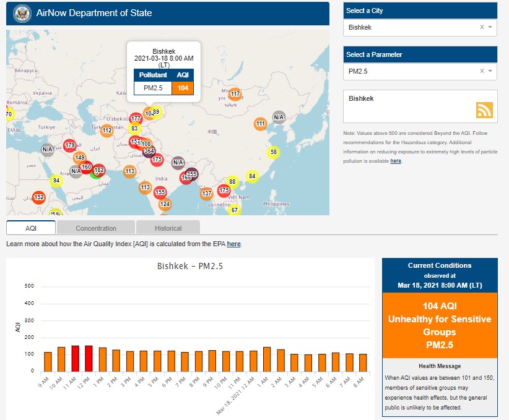Click the orange 104 AQI cell in map popup
This screenshot has height=420, width=509.
(x=183, y=88)
